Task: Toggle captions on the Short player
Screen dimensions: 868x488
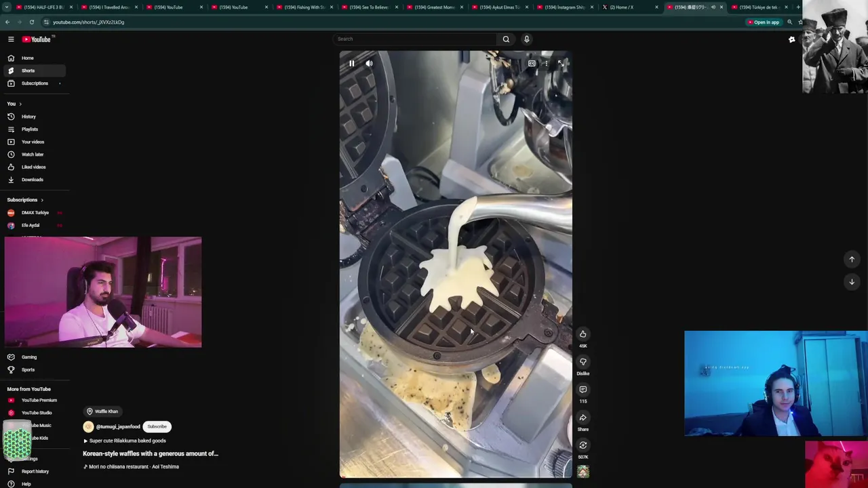Action: click(532, 64)
